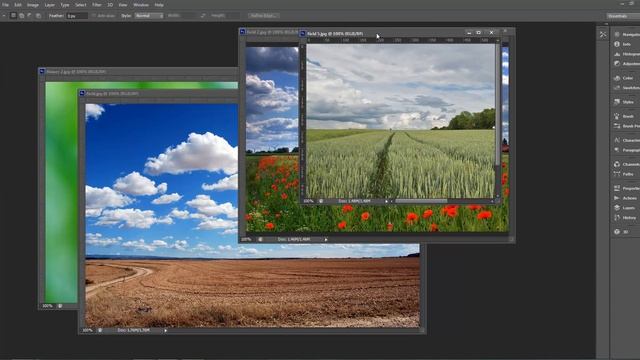This screenshot has width=640, height=360.
Task: Open the Layers panel icon
Action: (x=617, y=208)
